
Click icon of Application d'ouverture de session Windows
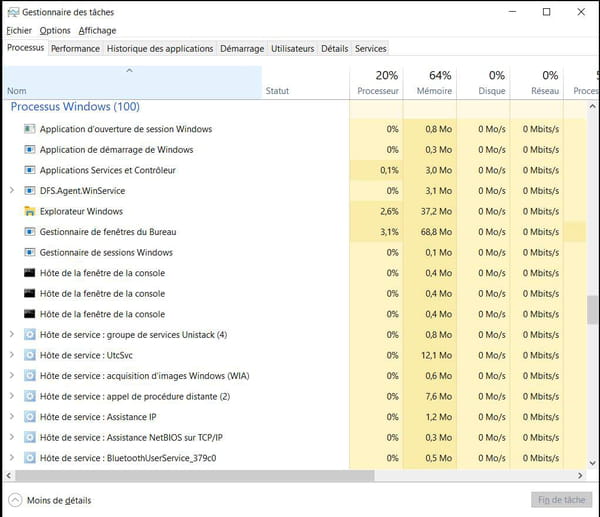coord(29,129)
